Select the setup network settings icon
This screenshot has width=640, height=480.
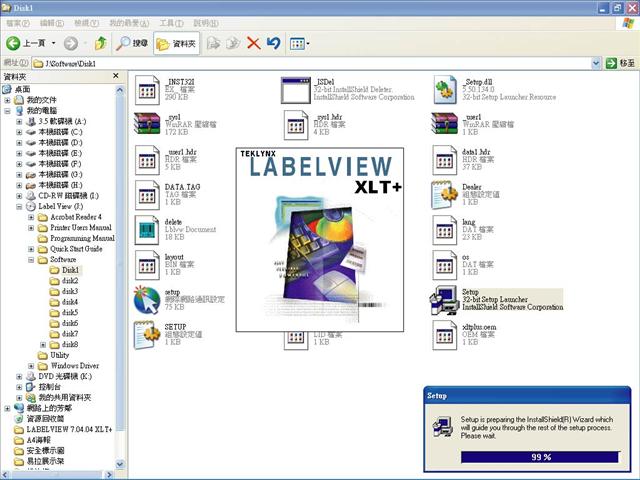point(147,300)
